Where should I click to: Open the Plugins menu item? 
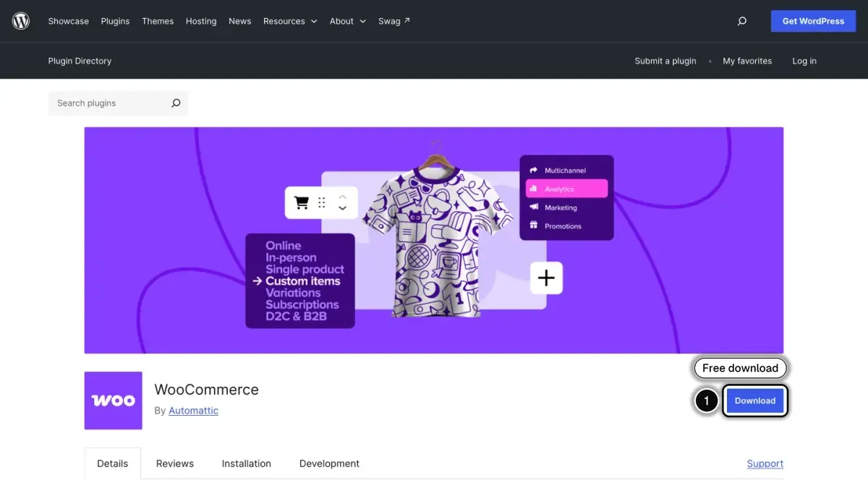click(x=115, y=21)
